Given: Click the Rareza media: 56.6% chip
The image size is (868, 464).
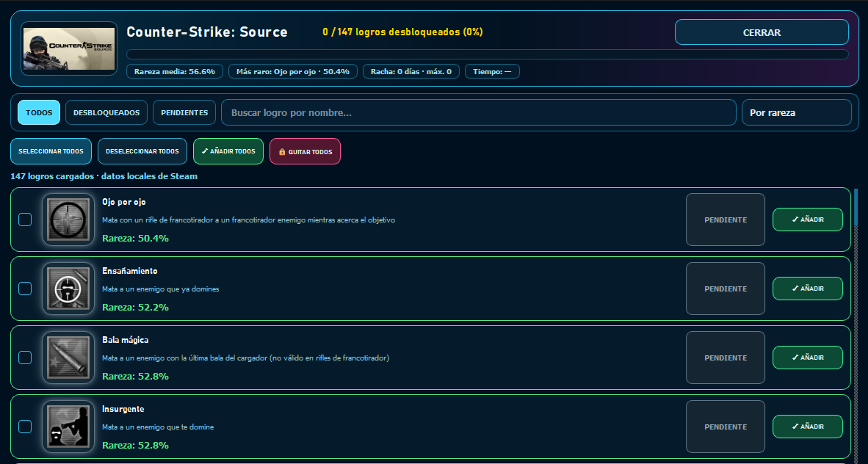Looking at the screenshot, I should (174, 71).
